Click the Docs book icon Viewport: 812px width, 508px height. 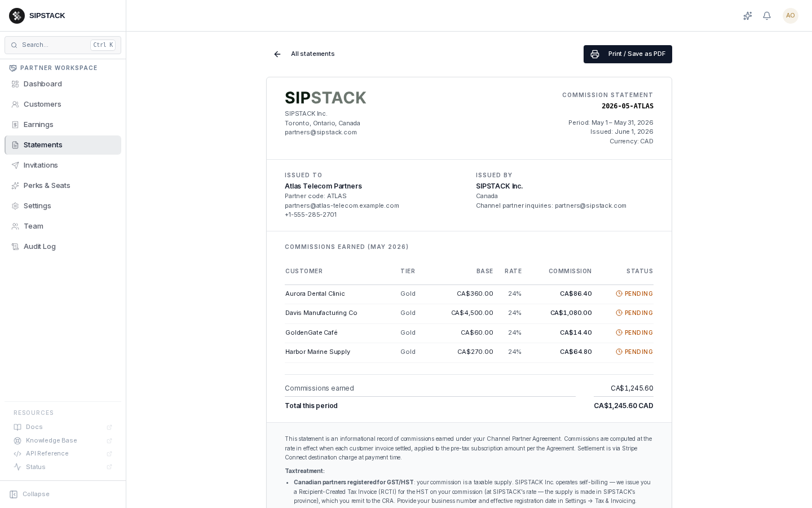click(17, 427)
